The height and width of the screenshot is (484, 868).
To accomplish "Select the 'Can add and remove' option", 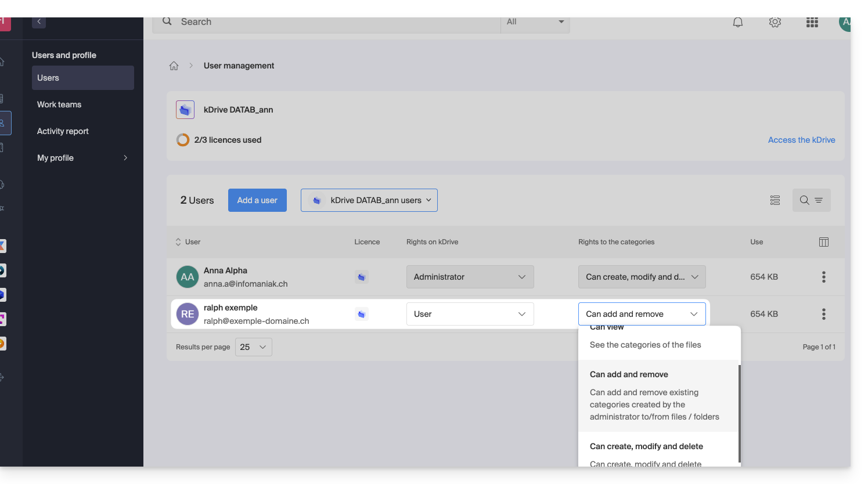I will coord(629,375).
